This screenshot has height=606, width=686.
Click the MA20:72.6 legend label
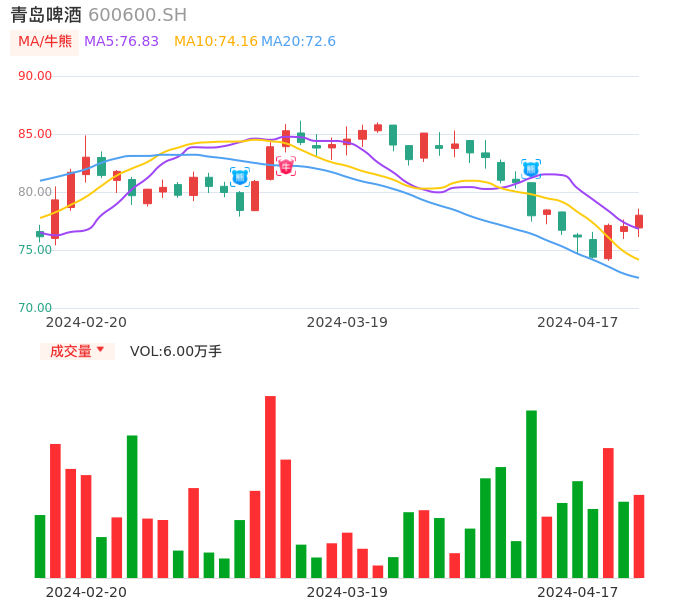298,41
